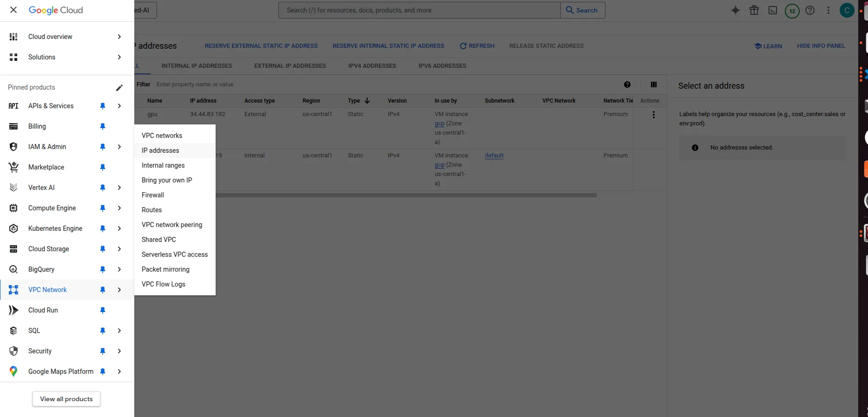Expand Cloud overview submenu chevron
Image resolution: width=868 pixels, height=417 pixels.
[x=119, y=37]
